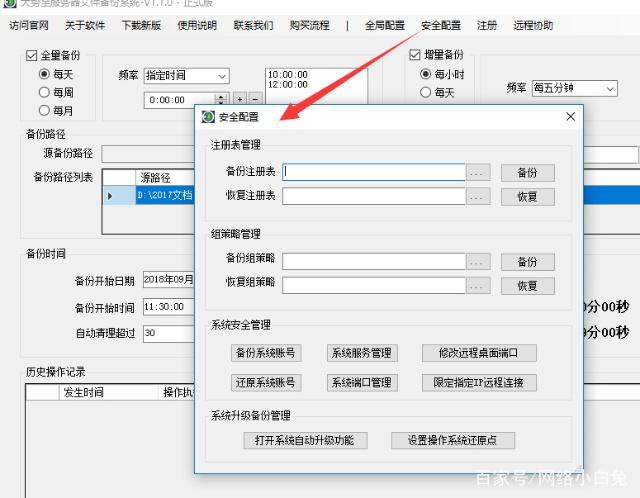Viewport: 640px width, 498px height.
Task: Click the 还原系统账号 button
Action: tap(266, 383)
